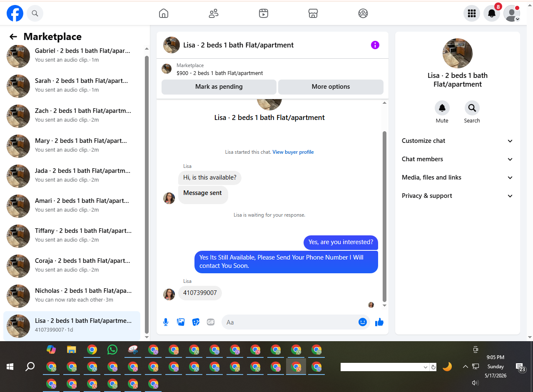Open Jada's conversation in the list
533x392 pixels.
pyautogui.click(x=72, y=176)
